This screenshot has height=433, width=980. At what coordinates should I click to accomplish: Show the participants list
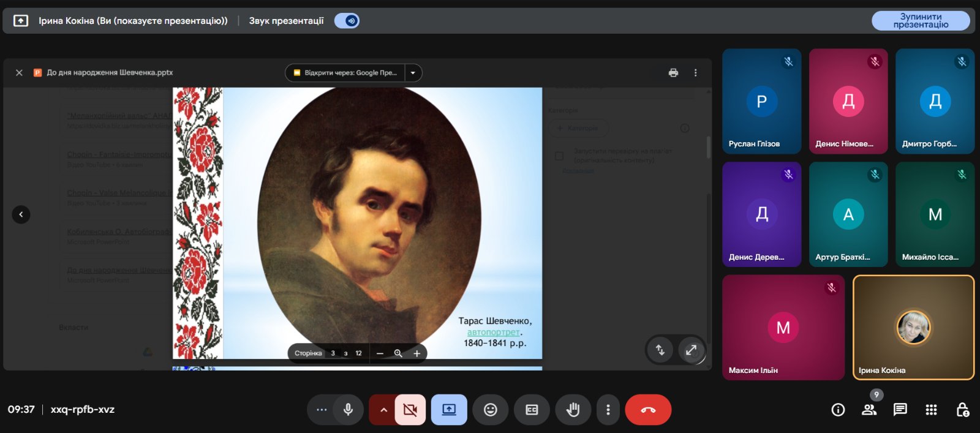coord(869,410)
